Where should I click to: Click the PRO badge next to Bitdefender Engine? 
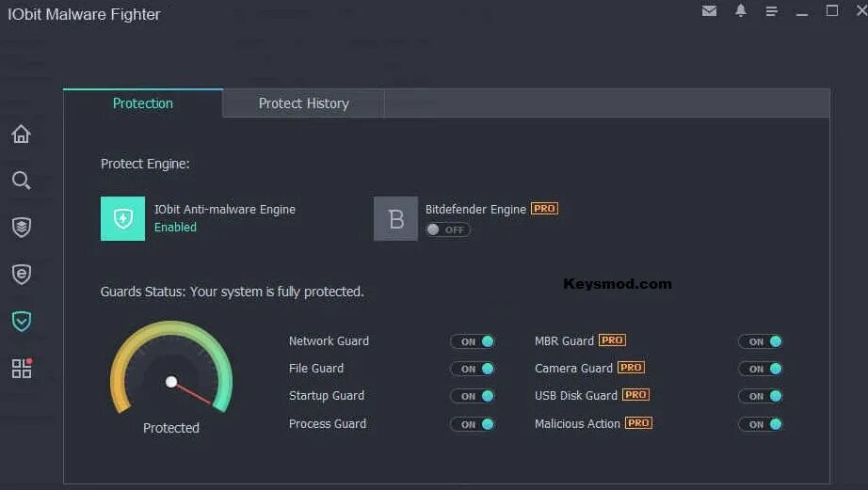click(x=545, y=209)
